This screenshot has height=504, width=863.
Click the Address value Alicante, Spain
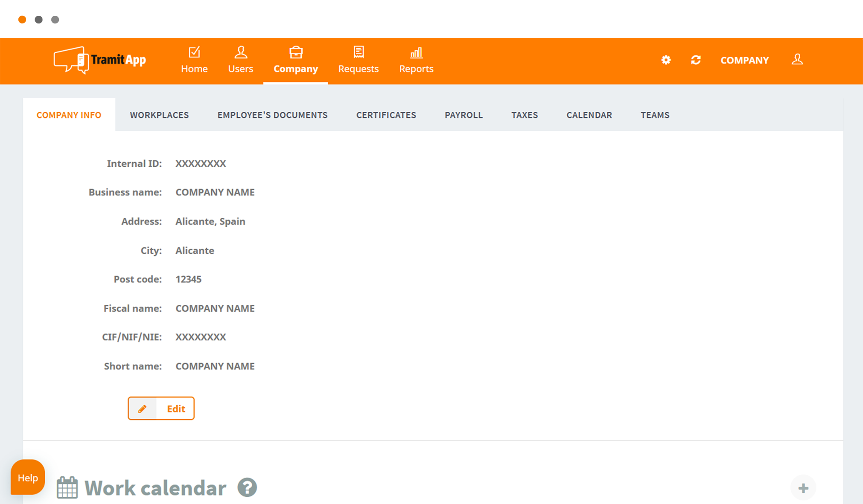210,222
